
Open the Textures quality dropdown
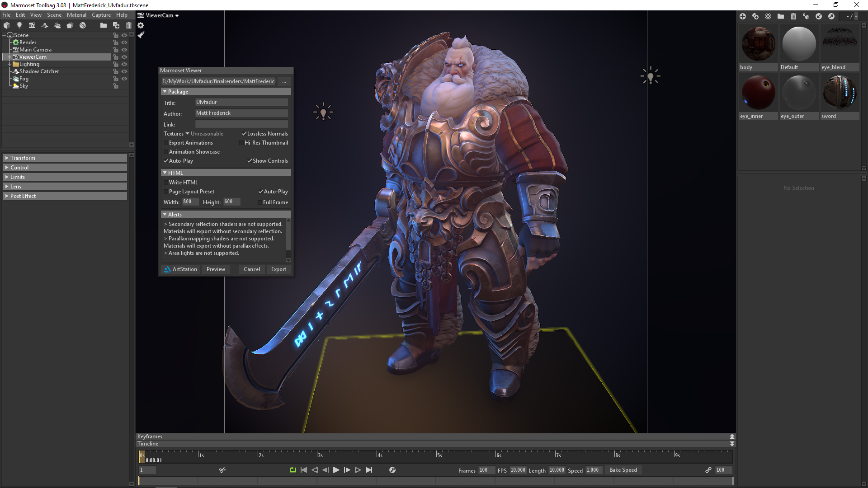pyautogui.click(x=187, y=134)
